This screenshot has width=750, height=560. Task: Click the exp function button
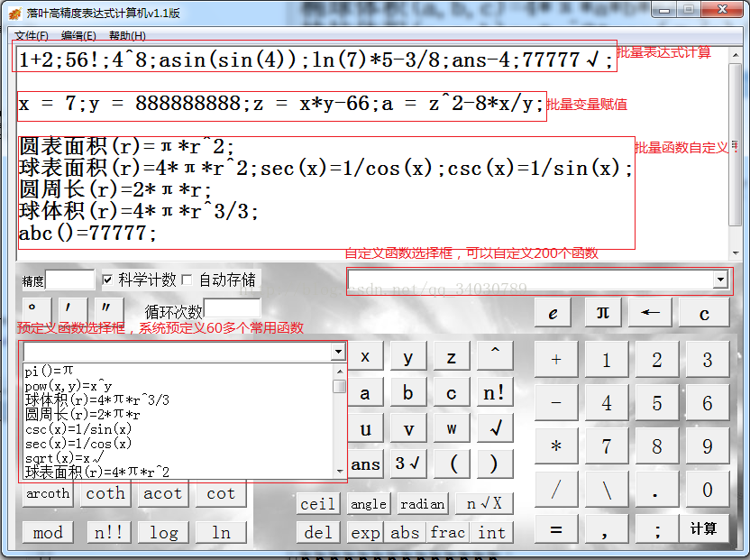pos(365,532)
